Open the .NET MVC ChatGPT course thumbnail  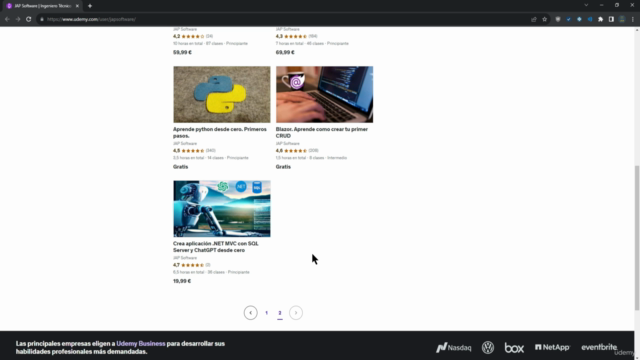click(x=222, y=209)
